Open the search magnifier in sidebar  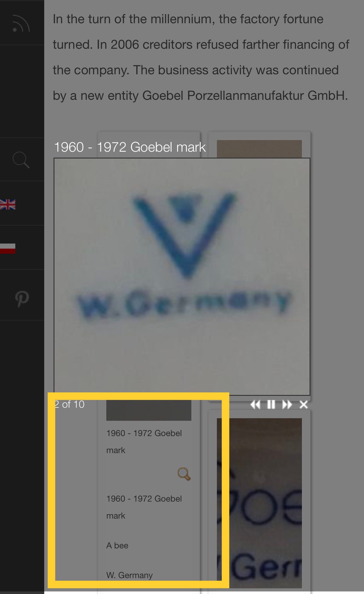(21, 160)
